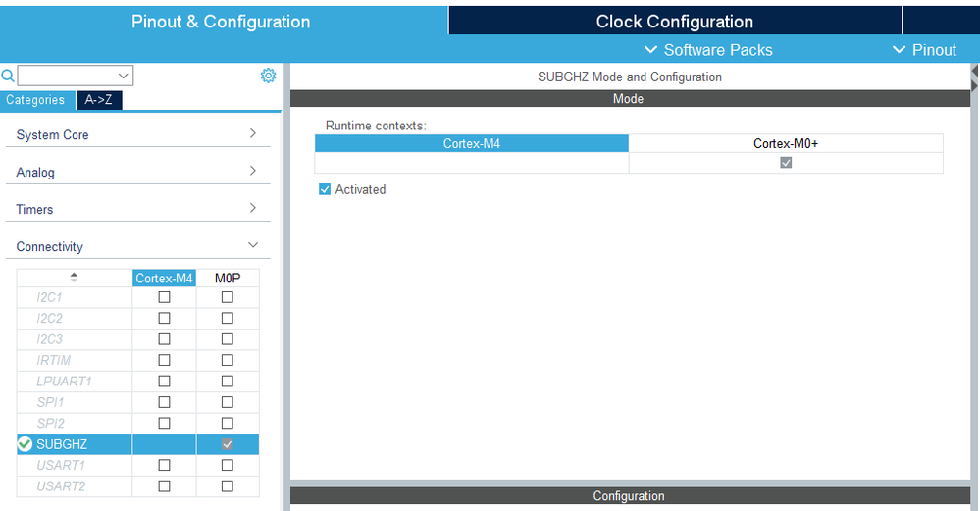This screenshot has width=980, height=511.
Task: Click Cortex-M0+ runtime context header
Action: coord(786,143)
